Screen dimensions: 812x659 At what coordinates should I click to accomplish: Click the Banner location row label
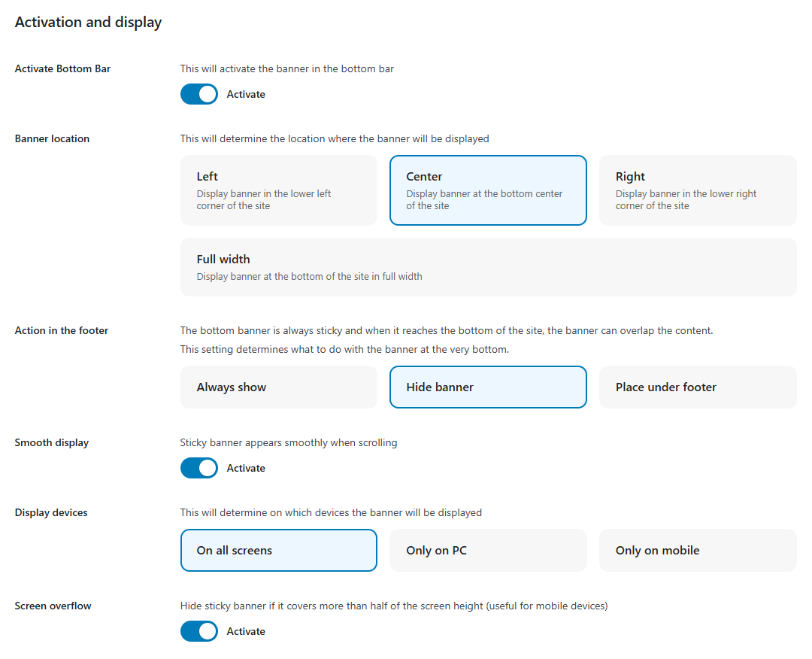point(52,138)
